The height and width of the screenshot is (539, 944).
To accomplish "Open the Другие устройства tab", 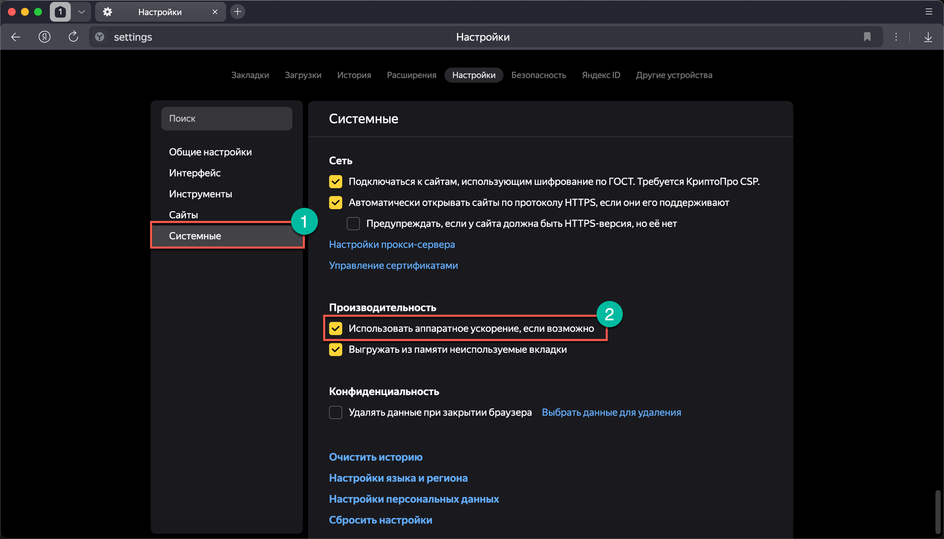I will [x=674, y=75].
